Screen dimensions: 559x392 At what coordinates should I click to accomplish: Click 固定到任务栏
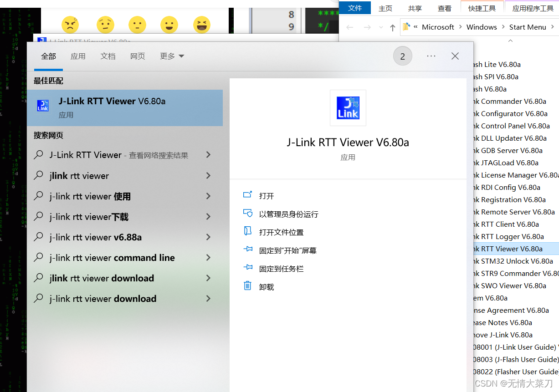tap(281, 269)
